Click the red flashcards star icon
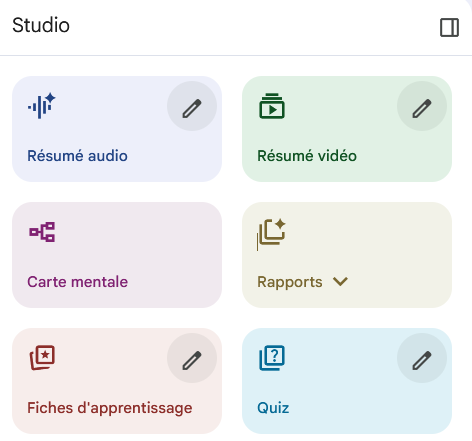This screenshot has width=472, height=441. click(x=42, y=358)
